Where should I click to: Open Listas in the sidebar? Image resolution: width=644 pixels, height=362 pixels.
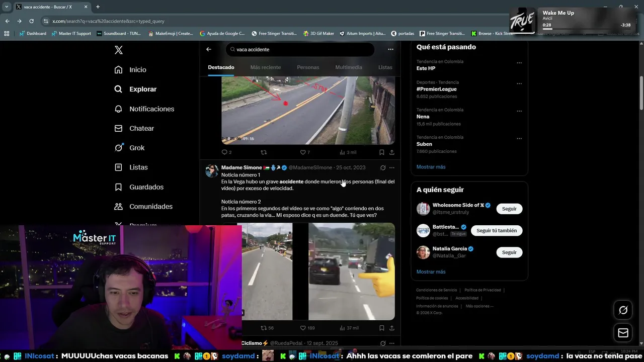(131, 167)
